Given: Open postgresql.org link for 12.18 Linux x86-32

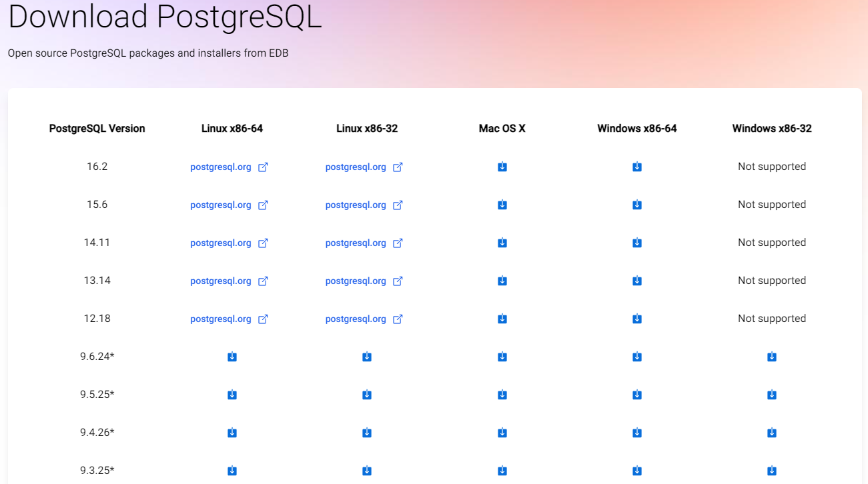Looking at the screenshot, I should (x=364, y=319).
